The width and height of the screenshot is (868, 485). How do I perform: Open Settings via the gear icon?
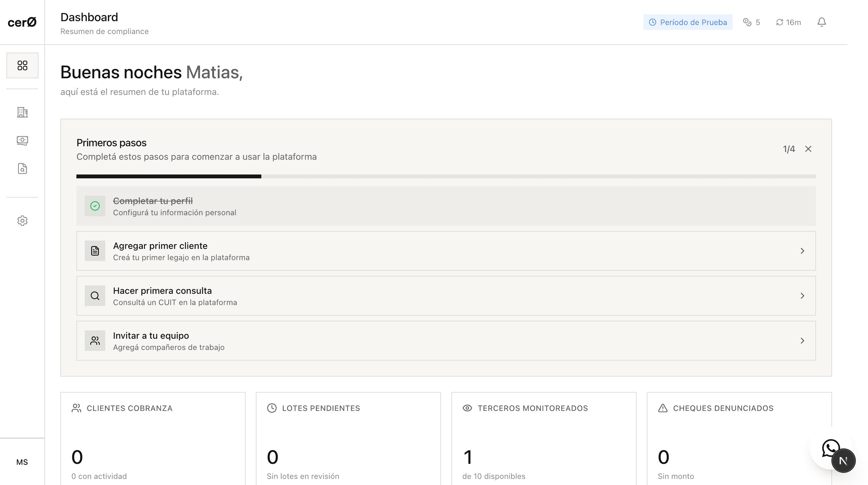(x=22, y=221)
